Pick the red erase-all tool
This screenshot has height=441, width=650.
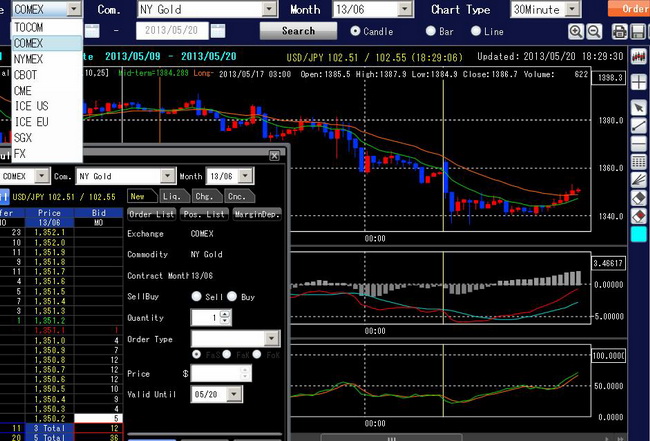click(x=639, y=216)
